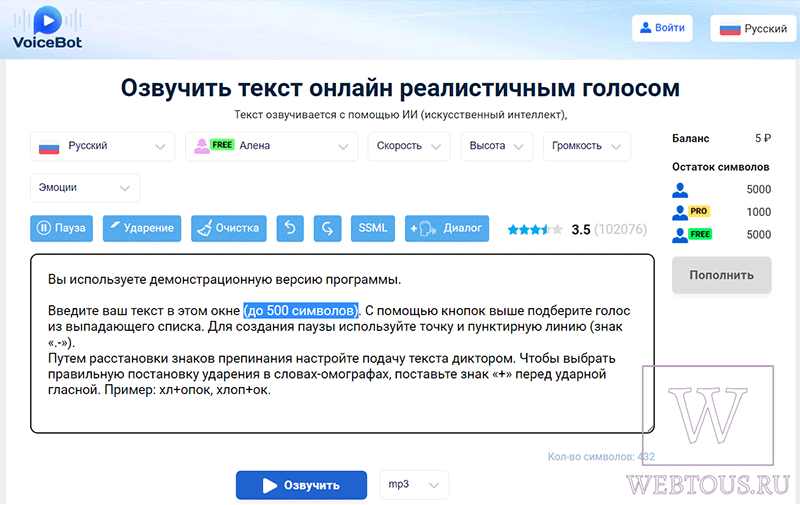
Task: Expand the Высота dropdown
Action: point(496,146)
